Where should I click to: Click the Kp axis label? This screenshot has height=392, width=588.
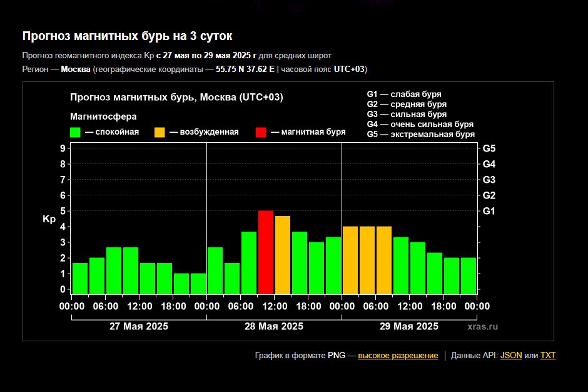49,219
